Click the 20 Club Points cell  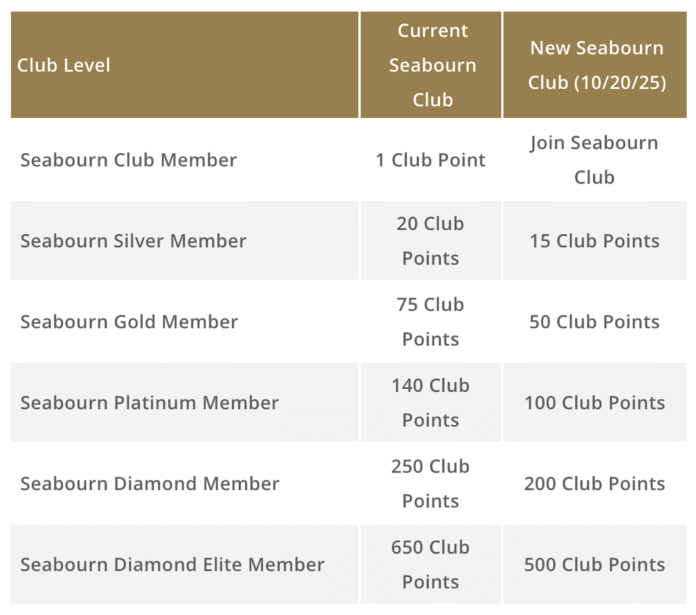tap(430, 241)
